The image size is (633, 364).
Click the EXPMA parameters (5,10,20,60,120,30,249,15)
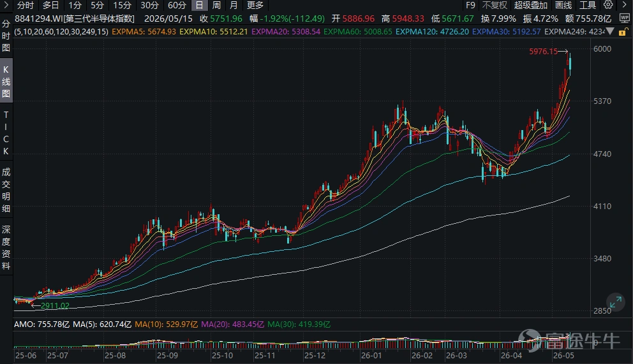coord(61,31)
